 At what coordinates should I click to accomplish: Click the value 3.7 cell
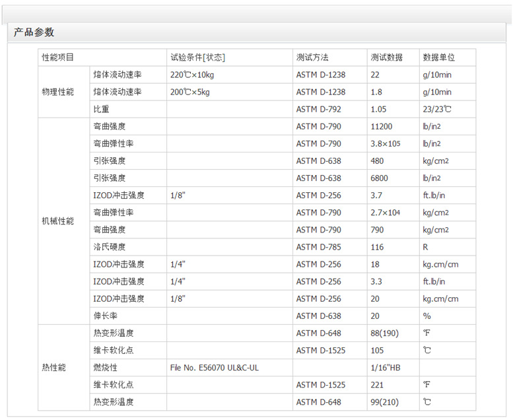point(393,195)
